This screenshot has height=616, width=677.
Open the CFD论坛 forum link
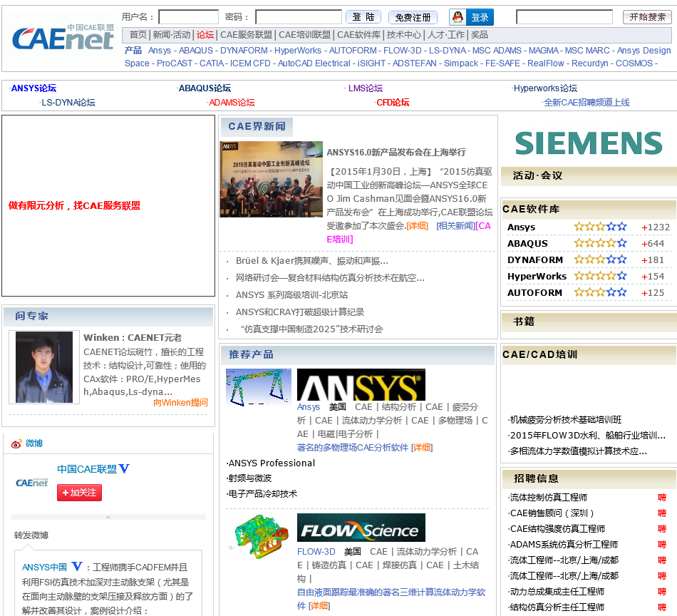pos(393,103)
